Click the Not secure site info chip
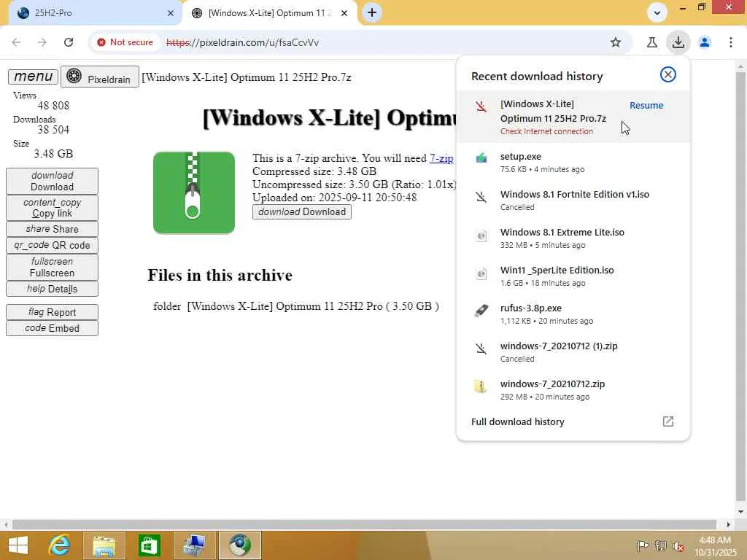The height and width of the screenshot is (560, 747). coord(125,42)
